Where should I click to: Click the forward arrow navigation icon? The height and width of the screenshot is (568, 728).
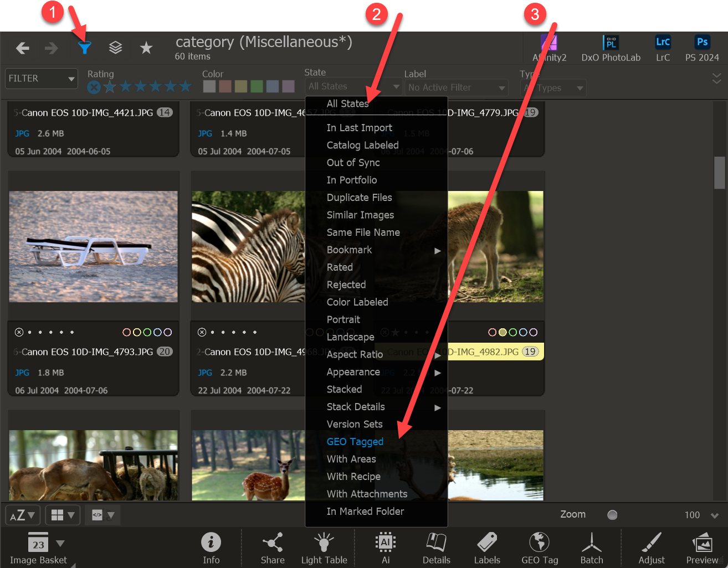tap(52, 48)
